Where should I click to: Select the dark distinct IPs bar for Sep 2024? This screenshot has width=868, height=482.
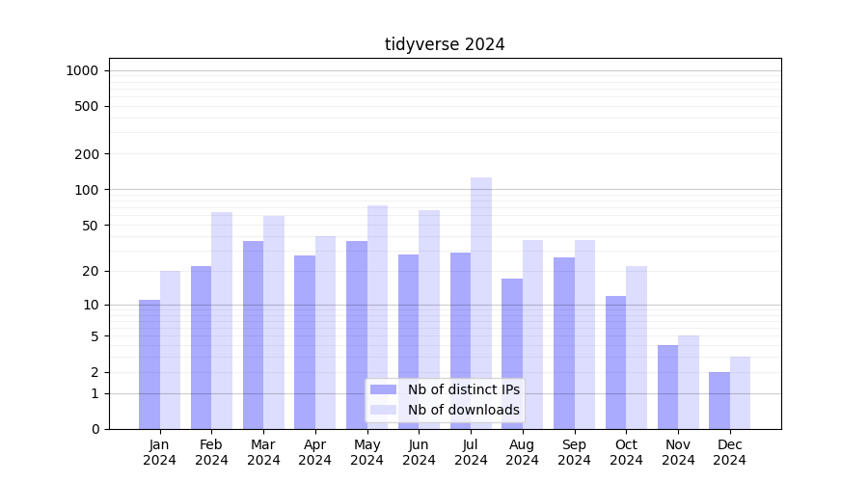(564, 343)
